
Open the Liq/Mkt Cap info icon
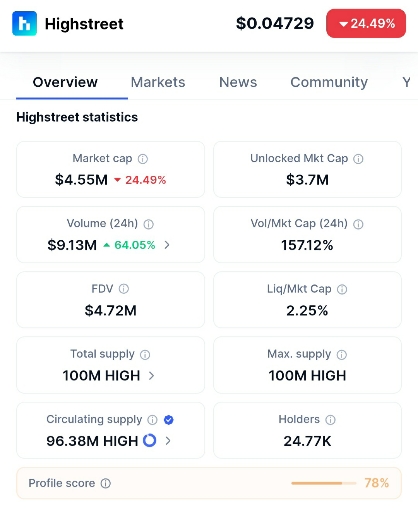pyautogui.click(x=342, y=289)
